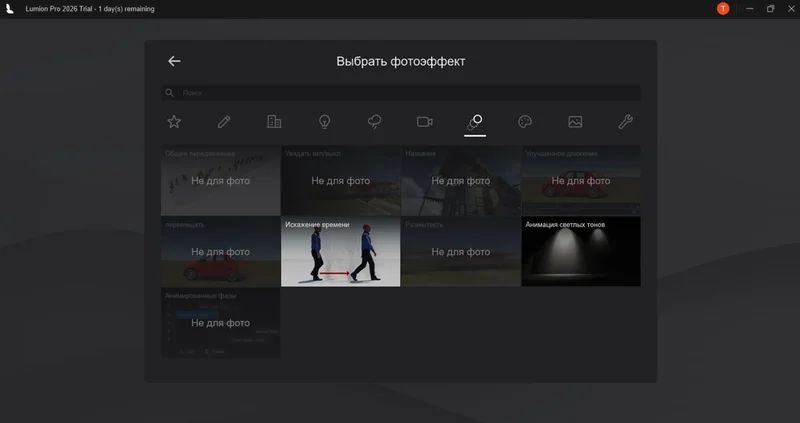This screenshot has height=423, width=800.
Task: Close the Lumion Pro window
Action: pyautogui.click(x=791, y=9)
